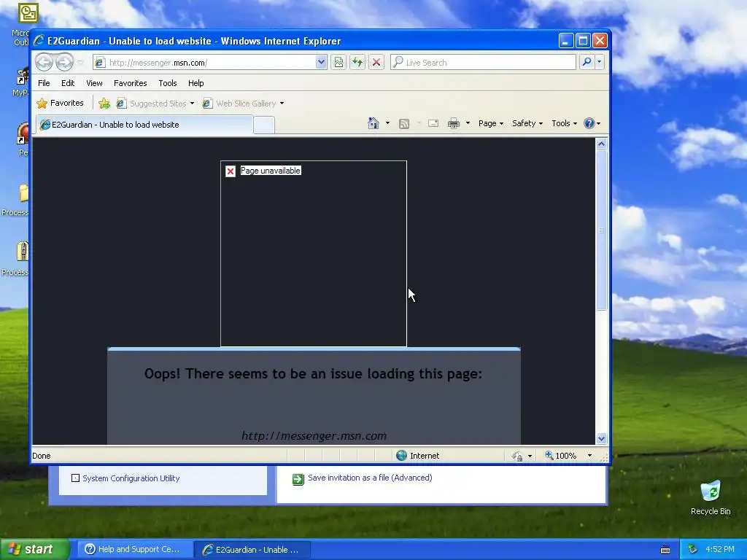Open the Page command bar menu

[x=491, y=123]
